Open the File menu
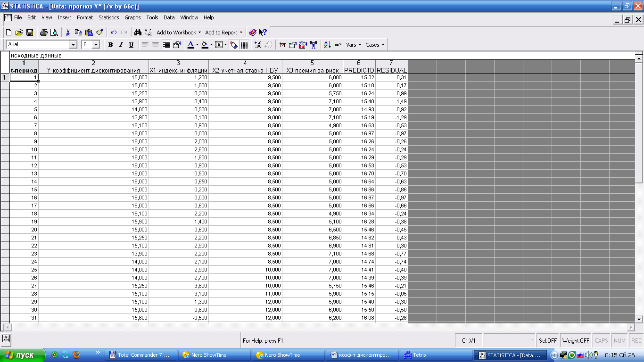The image size is (644, 362). pos(18,17)
